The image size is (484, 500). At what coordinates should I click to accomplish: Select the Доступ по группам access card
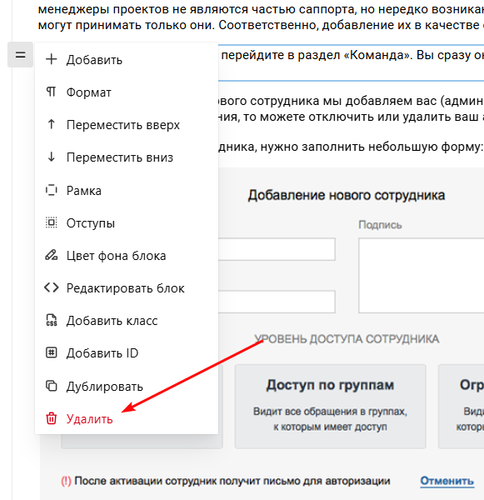[x=330, y=406]
